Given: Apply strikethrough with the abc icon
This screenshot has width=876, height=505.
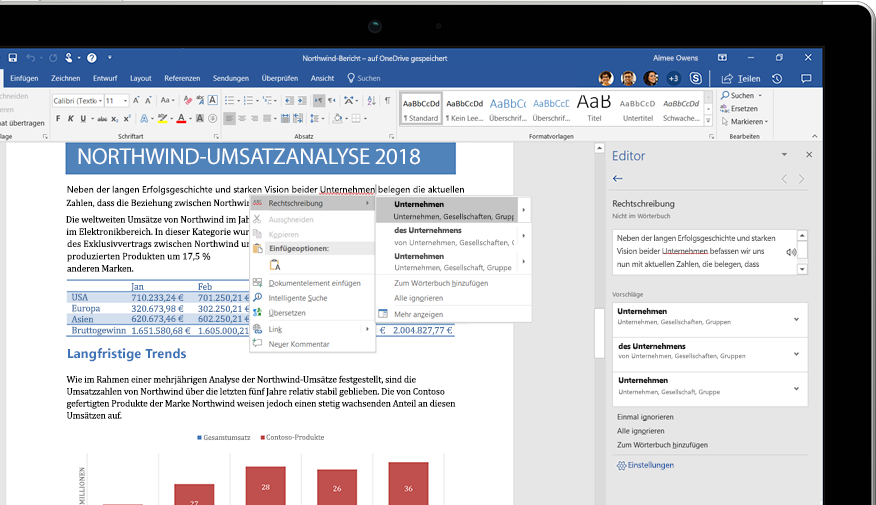Looking at the screenshot, I should tap(102, 118).
